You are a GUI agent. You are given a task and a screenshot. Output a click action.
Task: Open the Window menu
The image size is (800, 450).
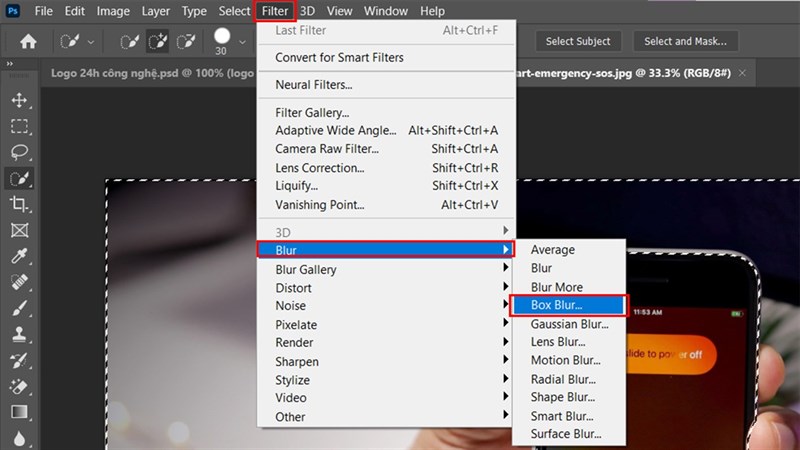click(x=386, y=11)
